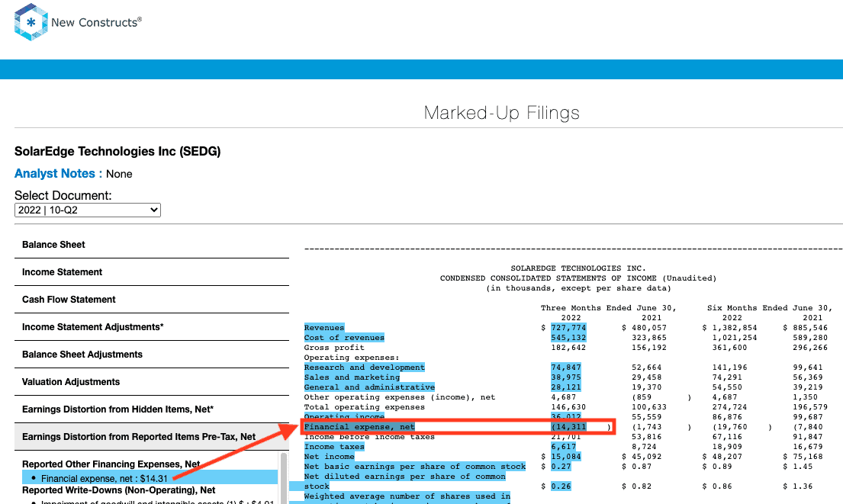Click the highlighted value 15,084
Image resolution: width=843 pixels, height=504 pixels.
565,457
